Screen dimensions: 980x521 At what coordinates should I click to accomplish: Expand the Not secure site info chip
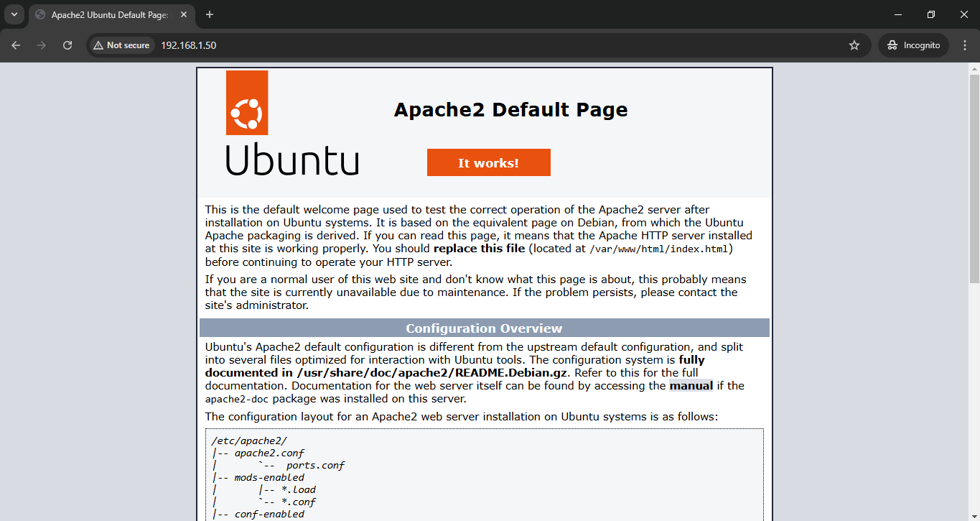[x=121, y=45]
